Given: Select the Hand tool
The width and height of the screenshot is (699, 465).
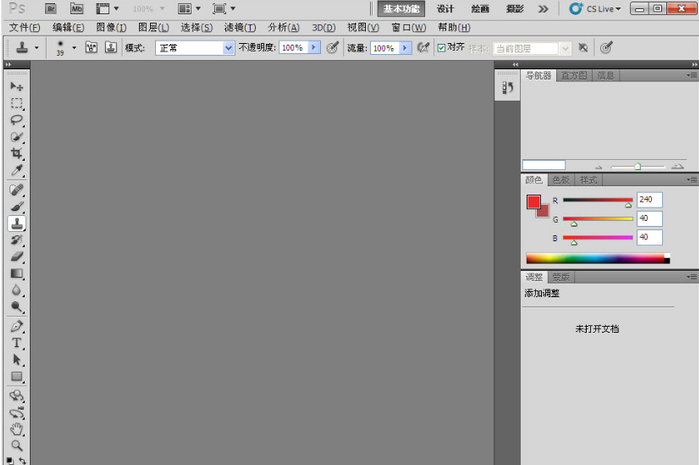Looking at the screenshot, I should click(x=16, y=429).
